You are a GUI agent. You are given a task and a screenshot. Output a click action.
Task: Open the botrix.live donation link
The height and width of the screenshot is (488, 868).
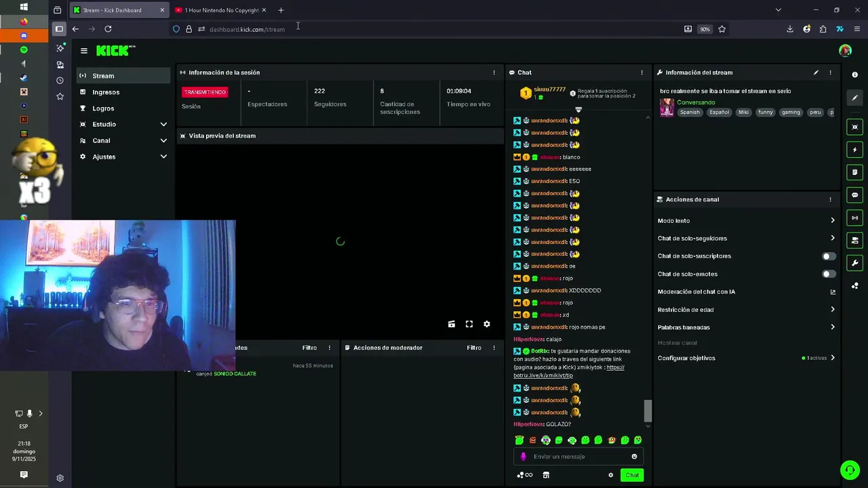point(569,371)
